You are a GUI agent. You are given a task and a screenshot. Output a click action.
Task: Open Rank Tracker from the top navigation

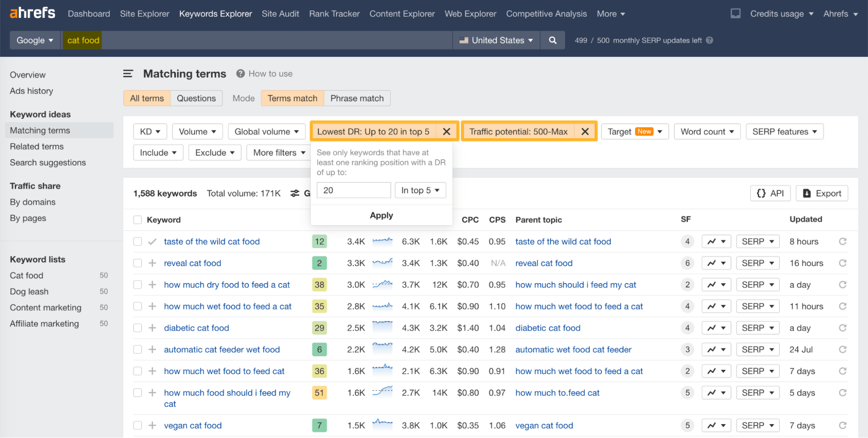pos(334,13)
